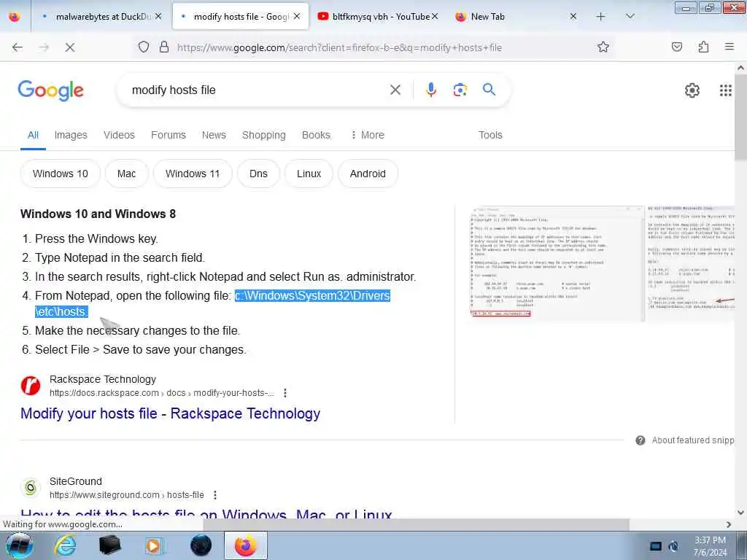Open Windows Media Player taskbar icon
The width and height of the screenshot is (747, 560).
[155, 545]
